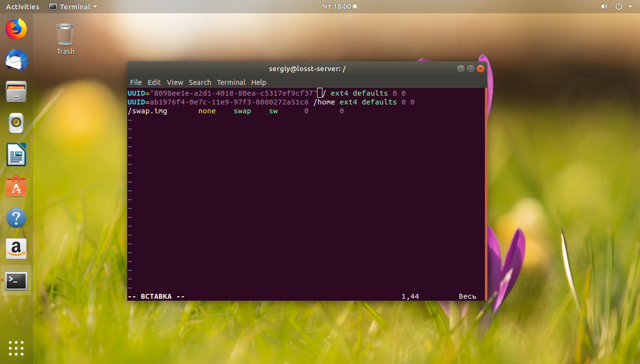Select the Terminal icon in dock

16,281
